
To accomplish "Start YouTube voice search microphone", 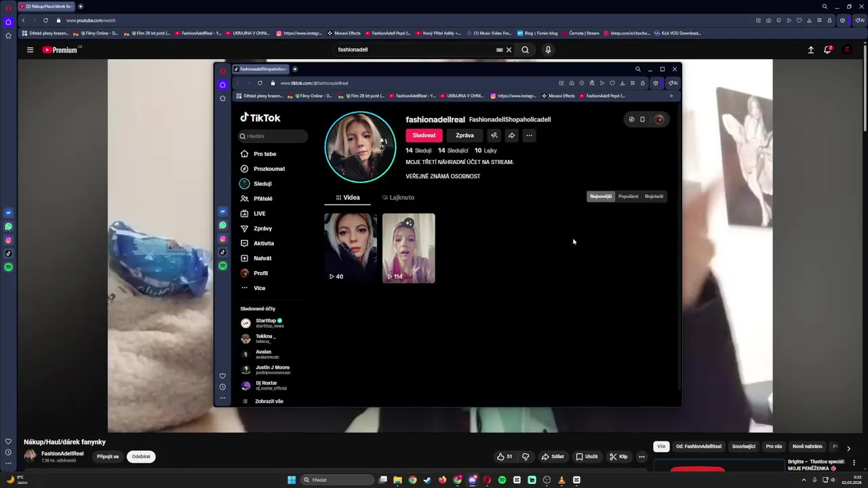I will click(548, 49).
